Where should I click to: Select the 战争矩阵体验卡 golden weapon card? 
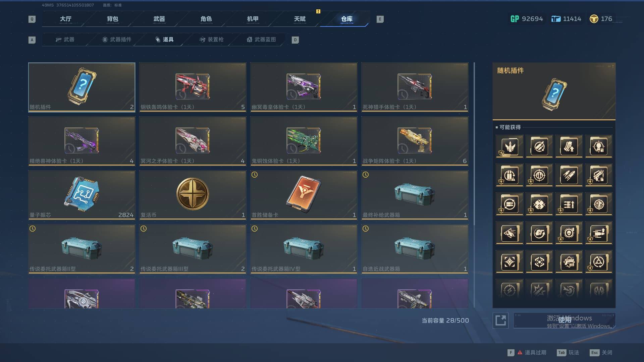click(x=415, y=141)
